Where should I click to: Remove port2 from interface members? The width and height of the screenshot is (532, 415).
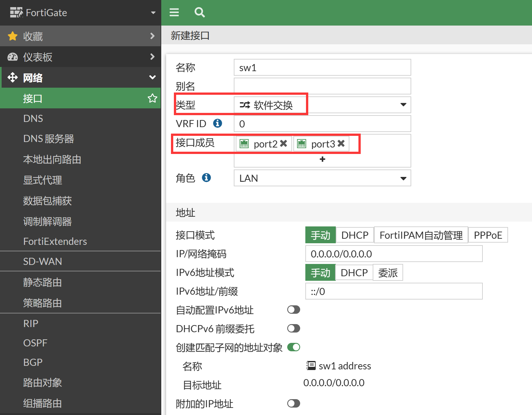(x=284, y=143)
